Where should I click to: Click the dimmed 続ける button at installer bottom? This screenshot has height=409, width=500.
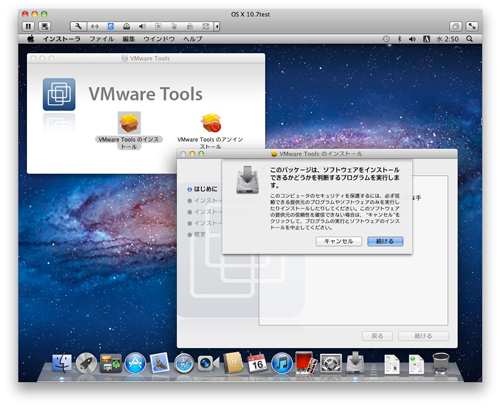pos(423,336)
